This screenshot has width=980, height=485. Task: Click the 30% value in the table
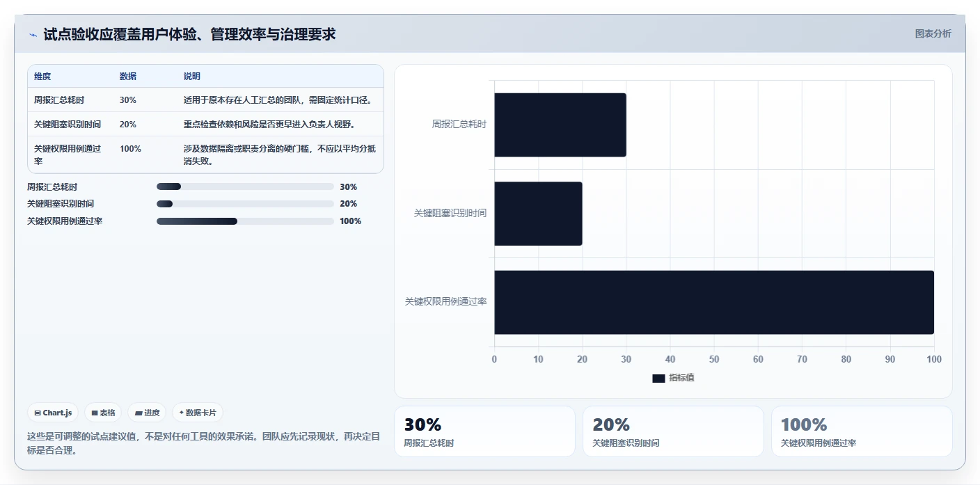point(128,100)
